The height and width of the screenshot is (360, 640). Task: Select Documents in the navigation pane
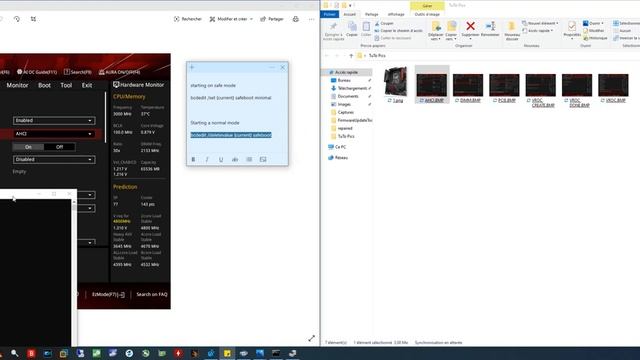[348, 96]
